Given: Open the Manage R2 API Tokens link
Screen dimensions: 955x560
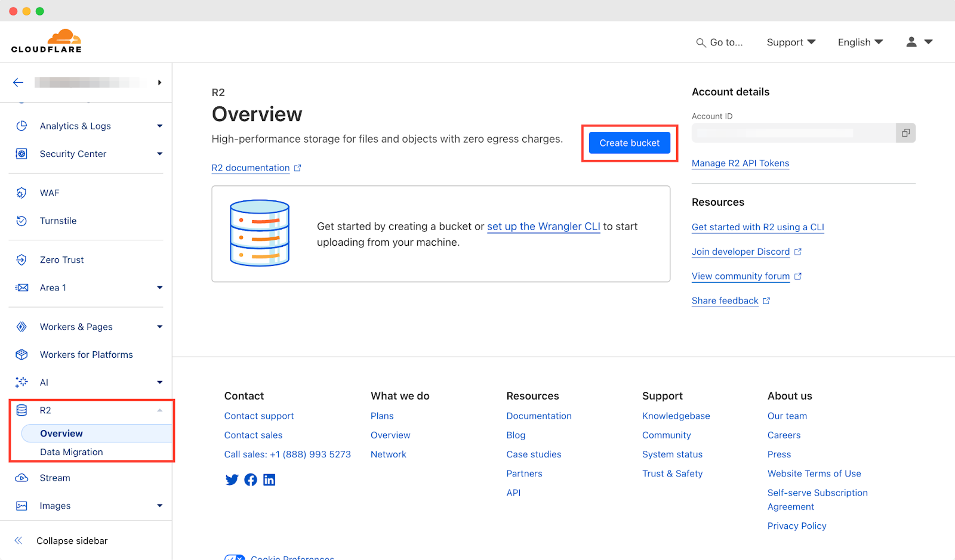Looking at the screenshot, I should [740, 163].
